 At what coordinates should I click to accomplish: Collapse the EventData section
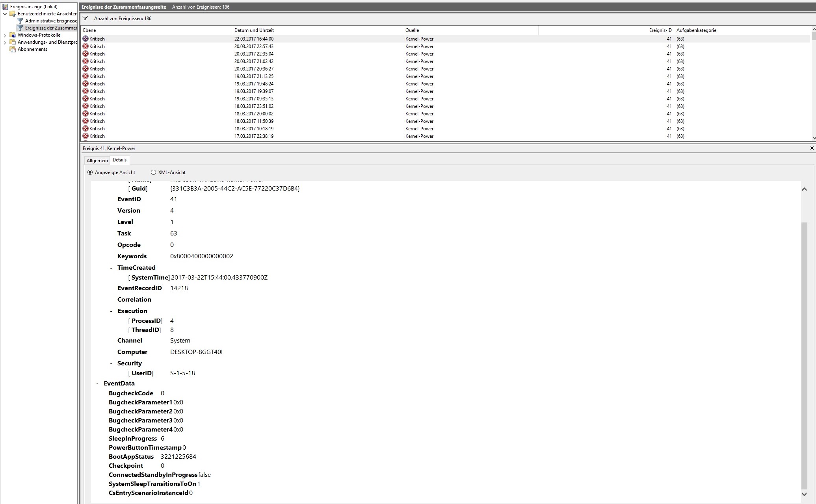click(97, 384)
